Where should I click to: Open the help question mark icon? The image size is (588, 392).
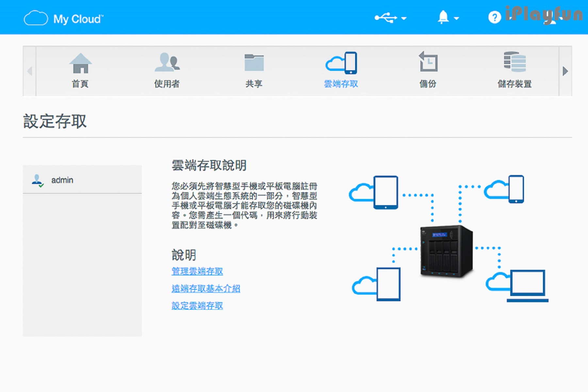pyautogui.click(x=495, y=17)
